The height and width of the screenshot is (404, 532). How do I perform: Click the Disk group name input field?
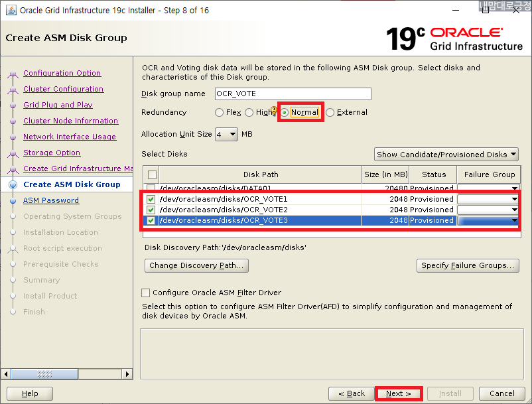293,94
